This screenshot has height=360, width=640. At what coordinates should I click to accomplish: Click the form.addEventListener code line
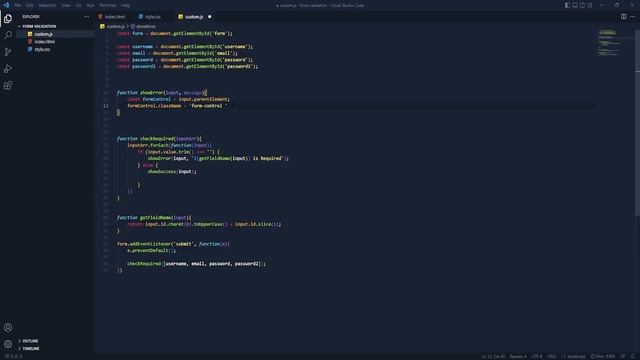point(173,244)
